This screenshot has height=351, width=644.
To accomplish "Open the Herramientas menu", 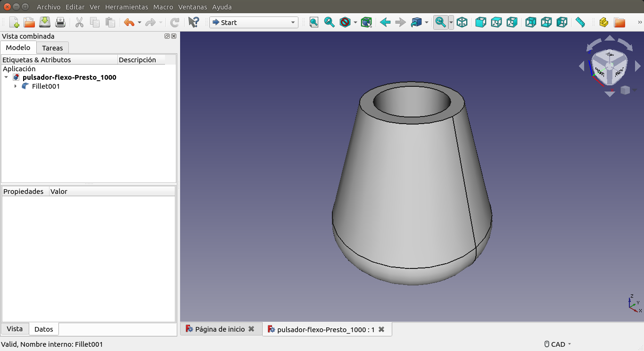I will click(126, 7).
